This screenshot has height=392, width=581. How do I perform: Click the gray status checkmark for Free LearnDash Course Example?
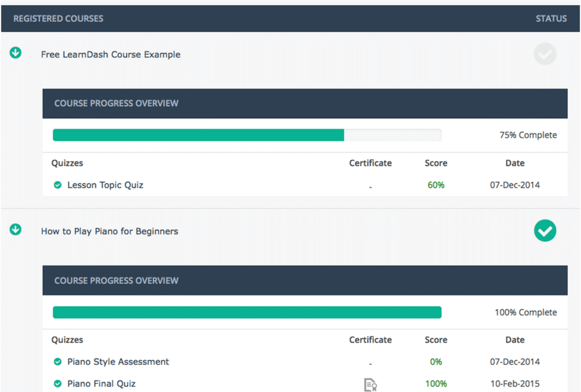point(545,54)
